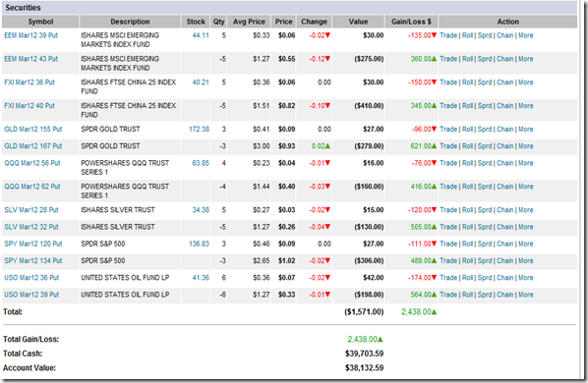Image resolution: width=588 pixels, height=383 pixels.
Task: Click the Qty column header
Action: point(218,22)
